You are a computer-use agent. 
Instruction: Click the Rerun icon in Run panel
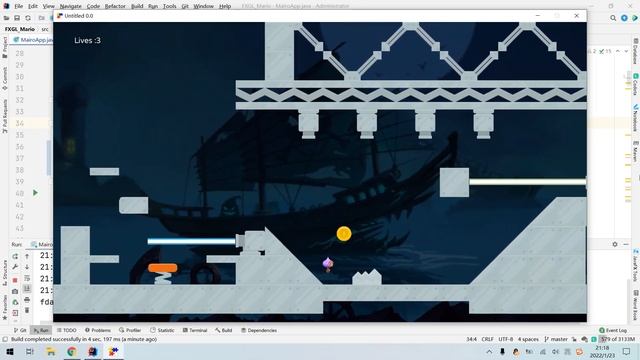point(15,256)
